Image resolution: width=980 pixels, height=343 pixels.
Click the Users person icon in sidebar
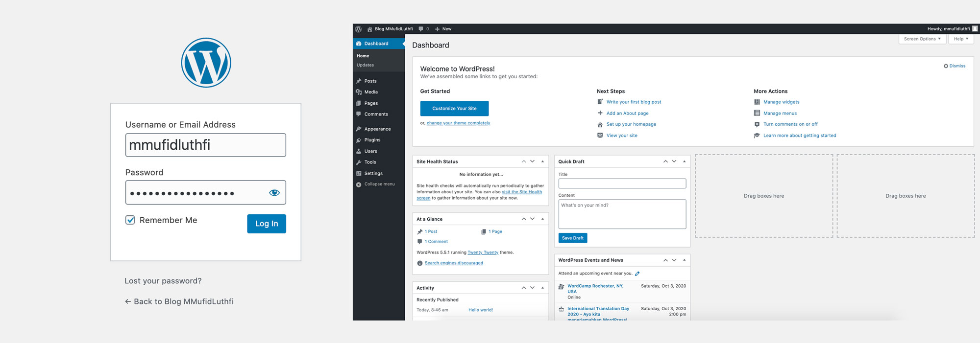[x=359, y=151]
